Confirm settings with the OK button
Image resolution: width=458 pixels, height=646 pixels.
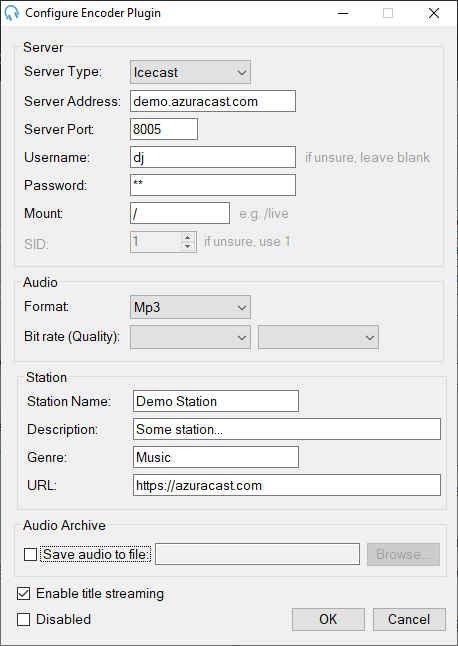pos(328,619)
